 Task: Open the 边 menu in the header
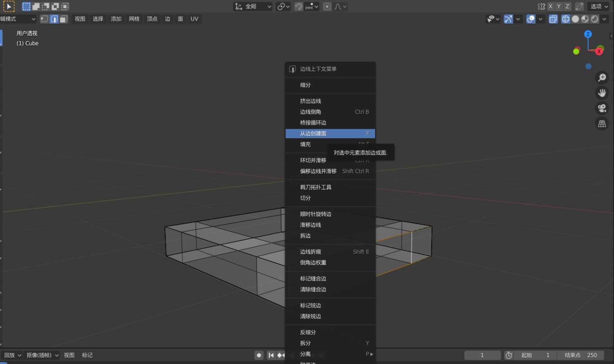[168, 19]
